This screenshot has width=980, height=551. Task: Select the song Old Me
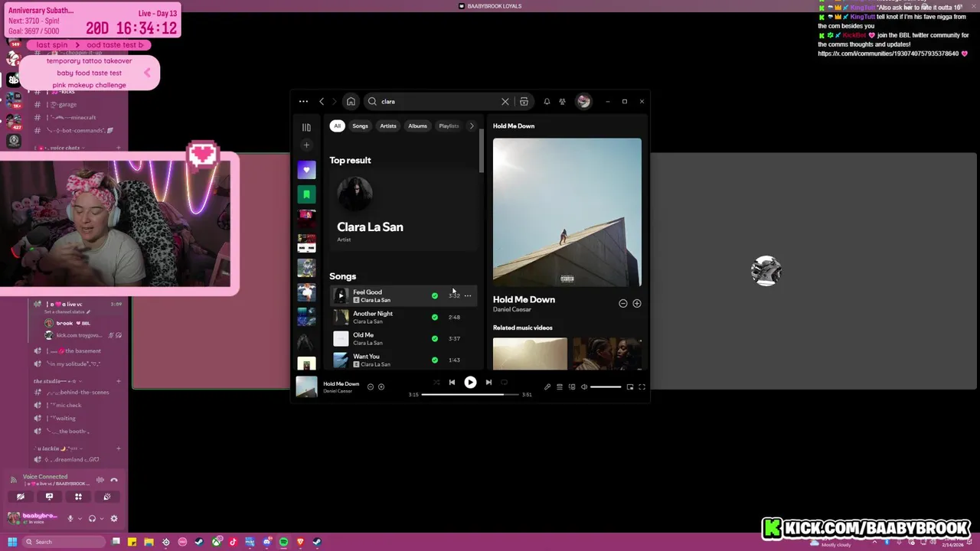click(x=403, y=338)
